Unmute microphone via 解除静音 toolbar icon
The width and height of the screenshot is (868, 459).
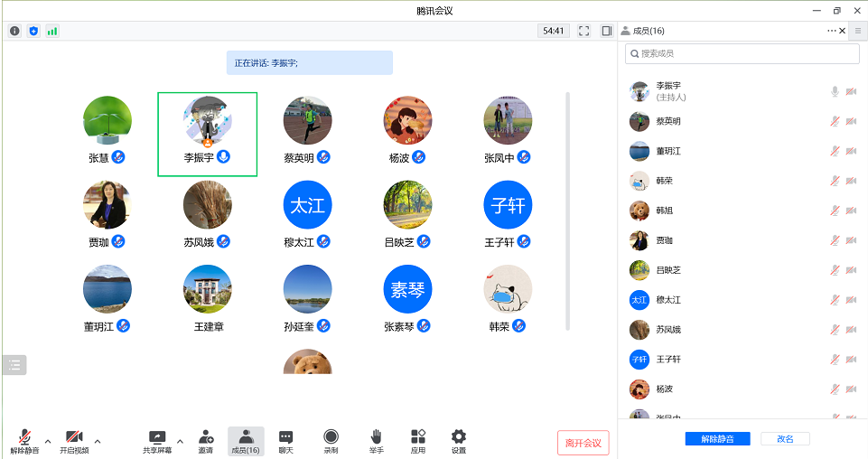(25, 441)
